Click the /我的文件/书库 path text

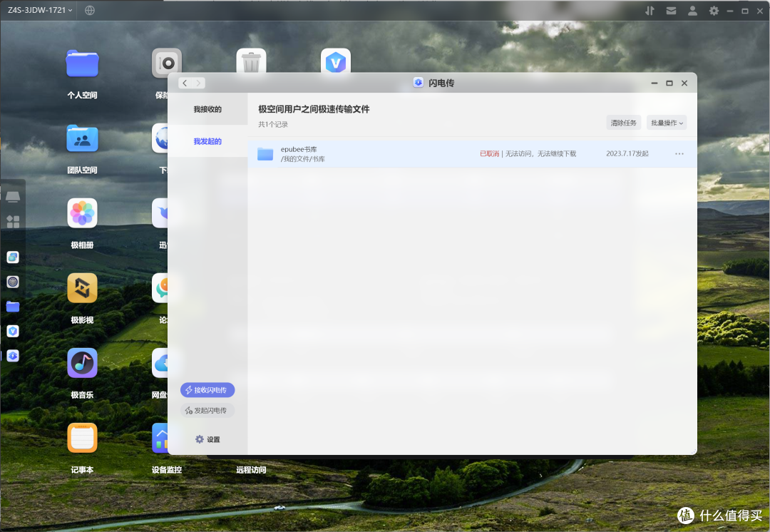pyautogui.click(x=302, y=158)
